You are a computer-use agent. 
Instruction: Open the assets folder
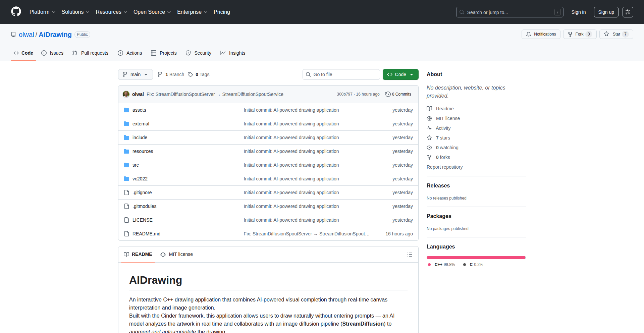[x=139, y=110]
